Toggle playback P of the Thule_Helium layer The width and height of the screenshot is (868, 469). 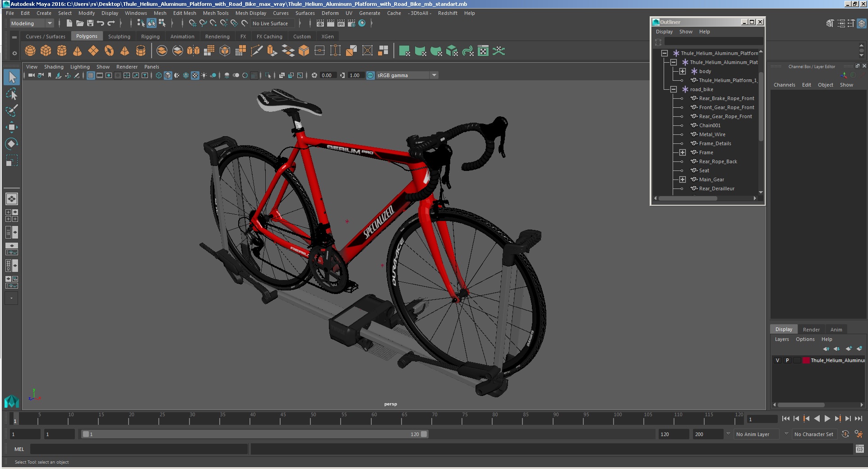point(787,360)
